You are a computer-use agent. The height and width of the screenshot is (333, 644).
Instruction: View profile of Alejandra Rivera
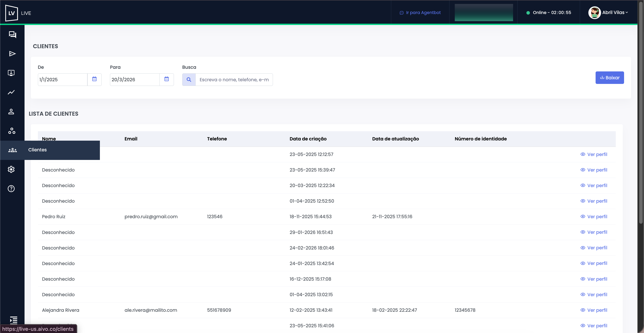click(x=594, y=310)
